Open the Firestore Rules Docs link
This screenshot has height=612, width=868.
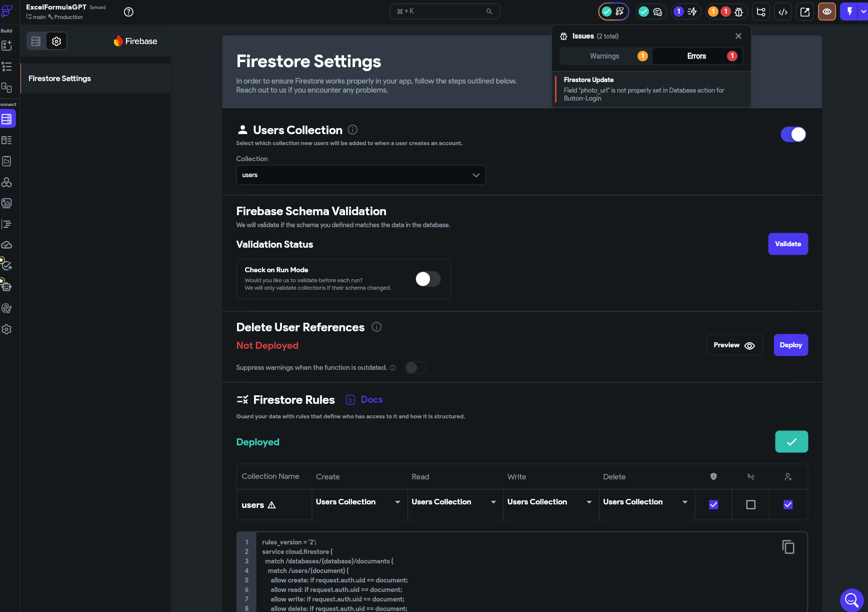pos(364,400)
